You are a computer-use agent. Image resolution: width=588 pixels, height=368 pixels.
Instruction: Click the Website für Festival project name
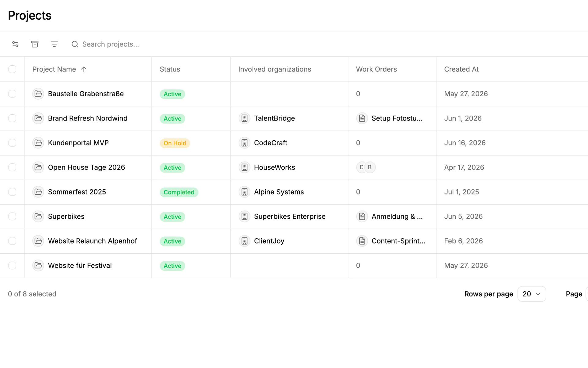point(80,265)
